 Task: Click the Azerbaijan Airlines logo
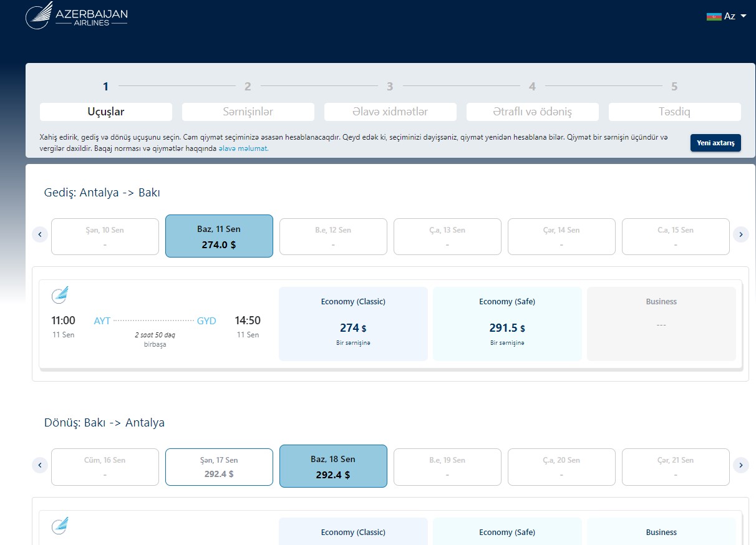tap(76, 16)
